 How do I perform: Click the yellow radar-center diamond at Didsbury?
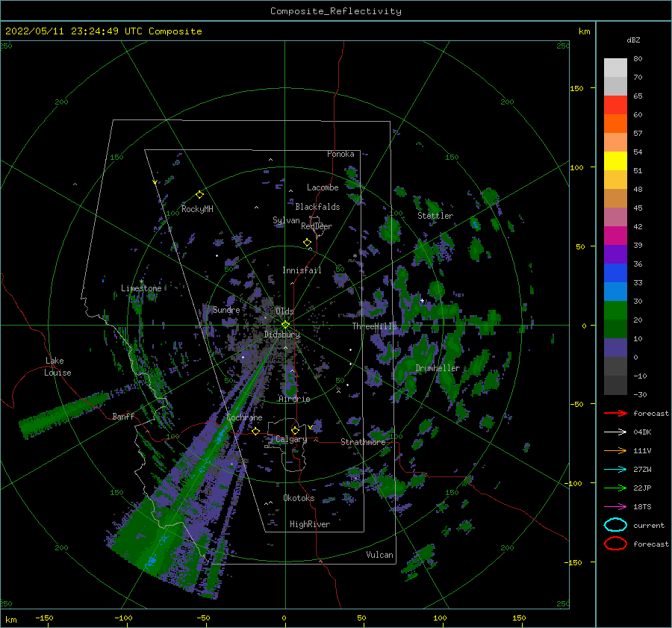pos(285,325)
